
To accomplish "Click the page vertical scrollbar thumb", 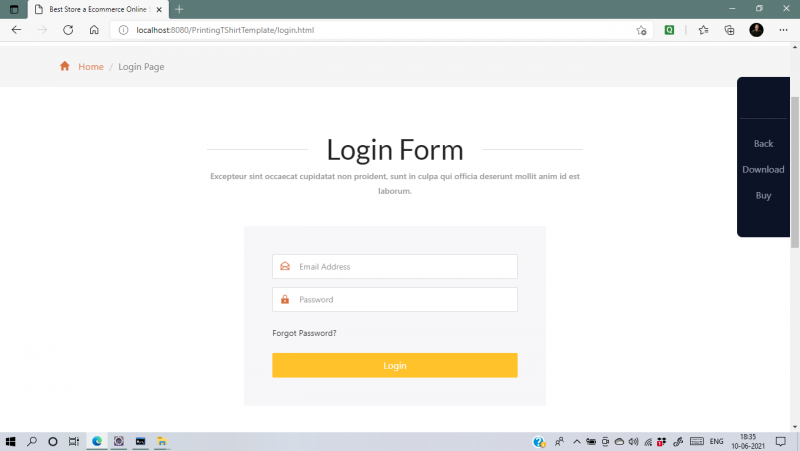I will 795,172.
